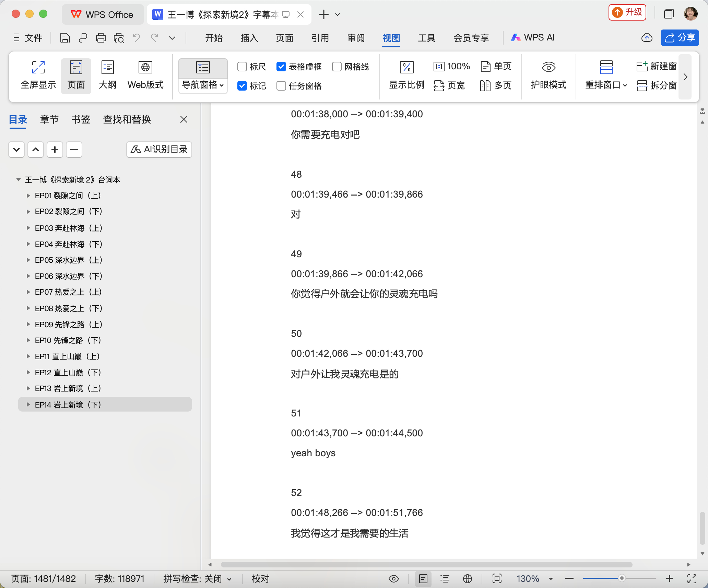Open the 审阅 (Review) ribbon tab
This screenshot has width=708, height=588.
click(356, 38)
